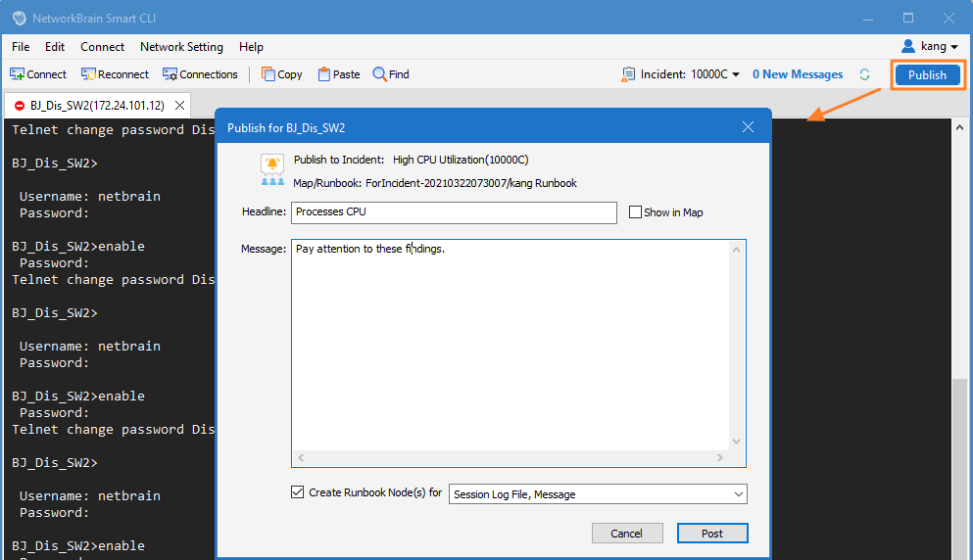Viewport: 973px width, 560px height.
Task: Close the BJ_Dis_SW2 session tab
Action: pos(179,105)
